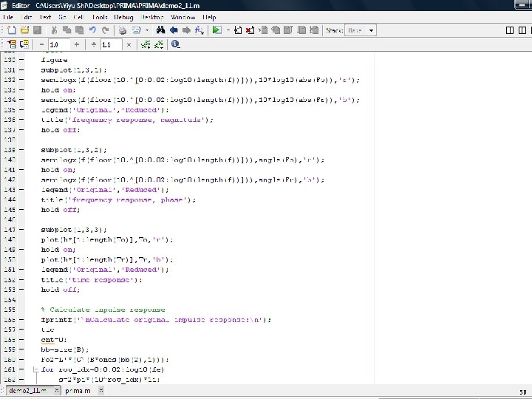Run the script with the green play icon

click(216, 30)
